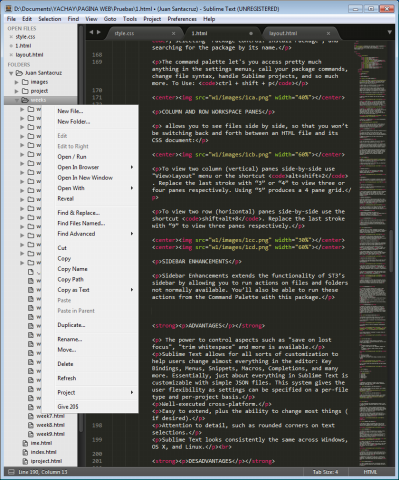Click the Juan Santacruz folder icon
This screenshot has height=480, width=399.
point(19,73)
